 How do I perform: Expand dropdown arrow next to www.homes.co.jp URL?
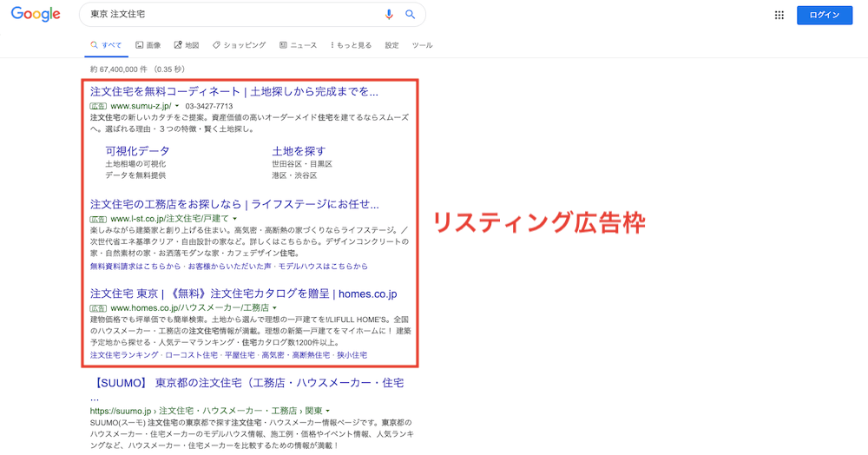(274, 307)
